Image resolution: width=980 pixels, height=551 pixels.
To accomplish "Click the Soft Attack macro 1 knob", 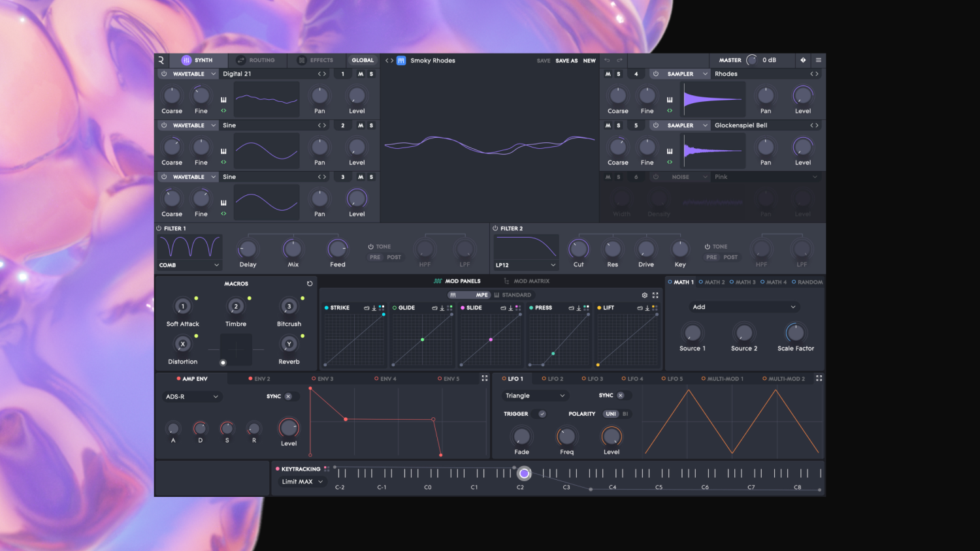I will pos(183,306).
